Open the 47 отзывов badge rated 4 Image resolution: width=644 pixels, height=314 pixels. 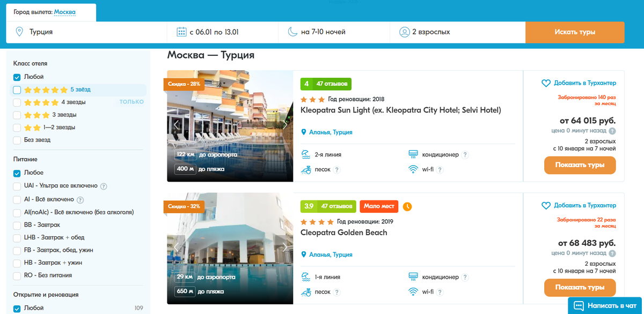(326, 84)
